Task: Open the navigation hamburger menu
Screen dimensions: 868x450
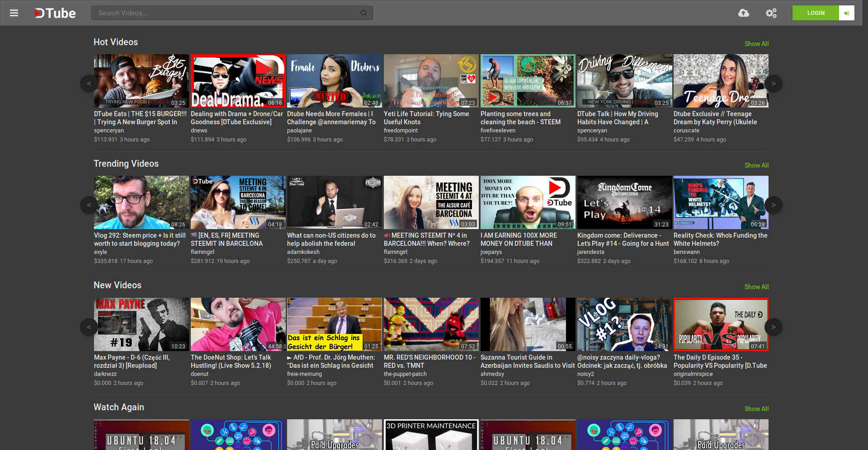Action: pos(14,13)
